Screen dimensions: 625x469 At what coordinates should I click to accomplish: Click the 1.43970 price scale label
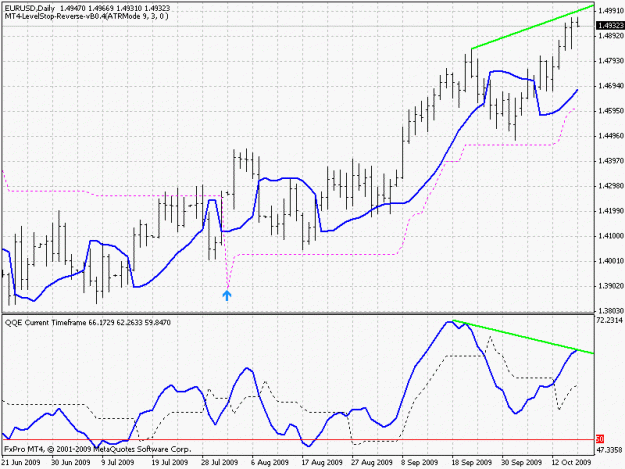(x=611, y=161)
